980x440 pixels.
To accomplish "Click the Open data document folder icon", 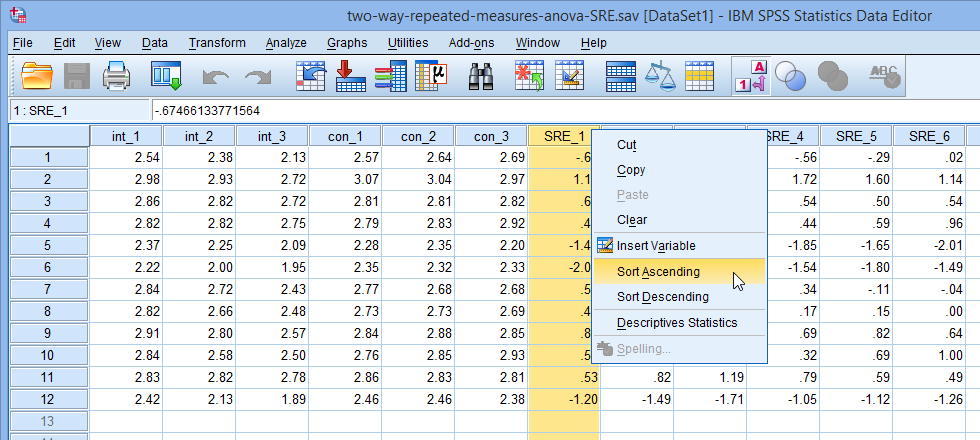I will [x=38, y=76].
